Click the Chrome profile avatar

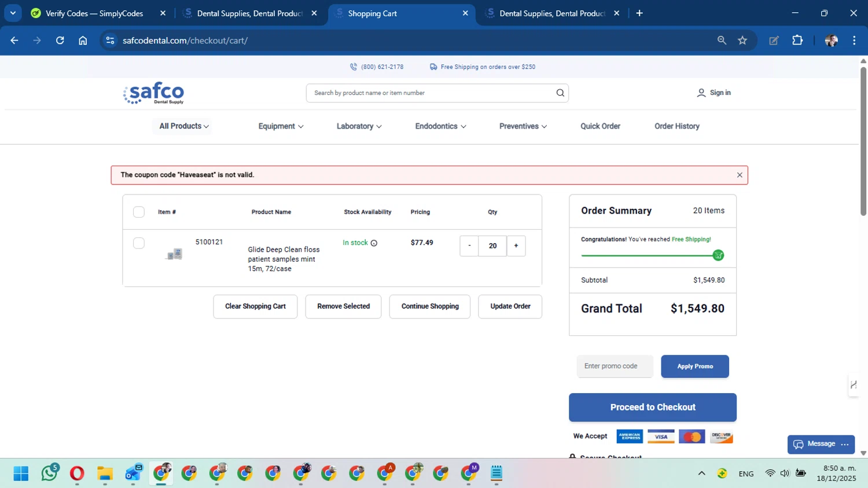[x=831, y=40]
